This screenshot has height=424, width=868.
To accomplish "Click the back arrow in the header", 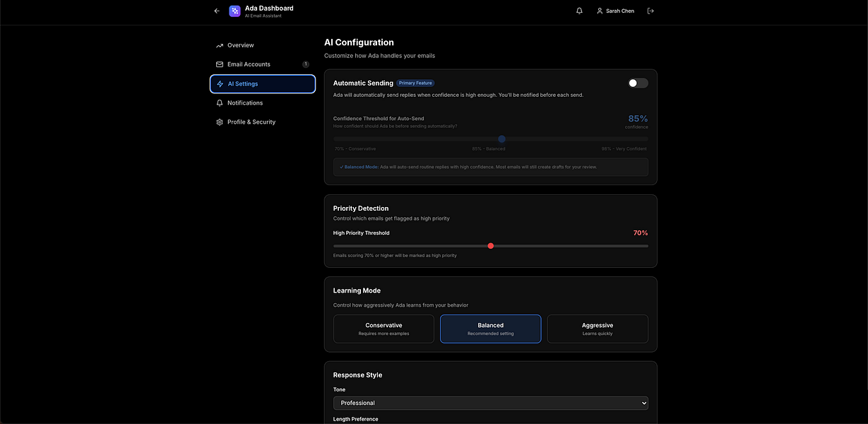I will click(x=217, y=11).
